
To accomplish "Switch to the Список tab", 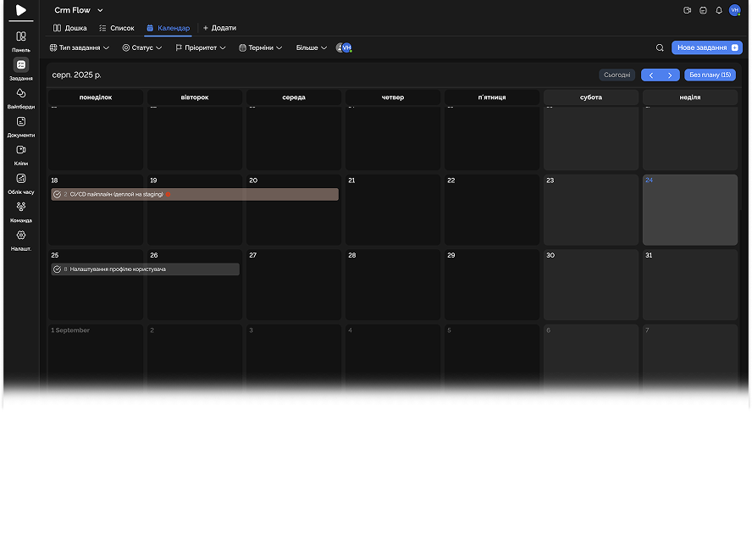I will click(117, 28).
